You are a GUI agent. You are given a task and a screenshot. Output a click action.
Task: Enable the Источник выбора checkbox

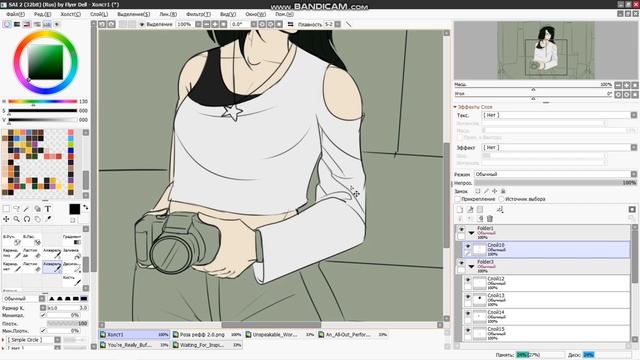(501, 199)
